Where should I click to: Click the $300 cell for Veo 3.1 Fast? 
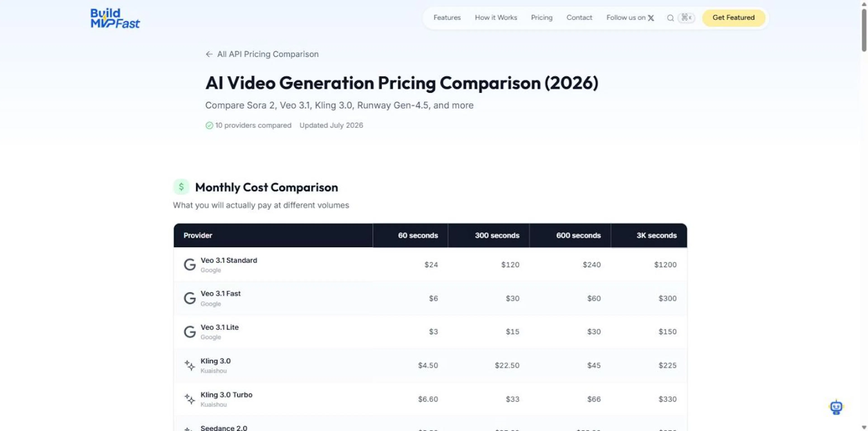coord(668,298)
